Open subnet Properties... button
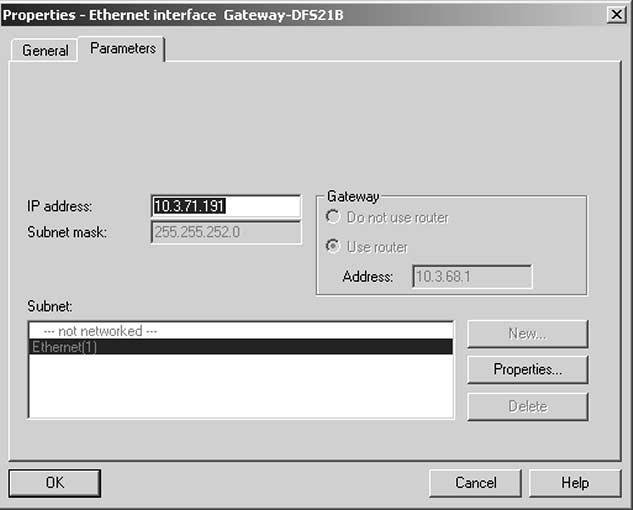The height and width of the screenshot is (510, 633). (x=527, y=369)
